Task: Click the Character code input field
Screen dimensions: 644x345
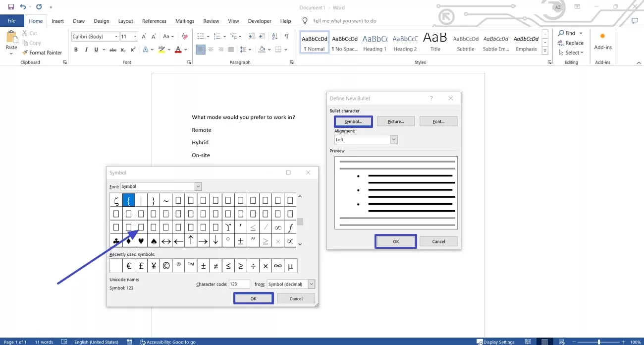Action: 239,285
